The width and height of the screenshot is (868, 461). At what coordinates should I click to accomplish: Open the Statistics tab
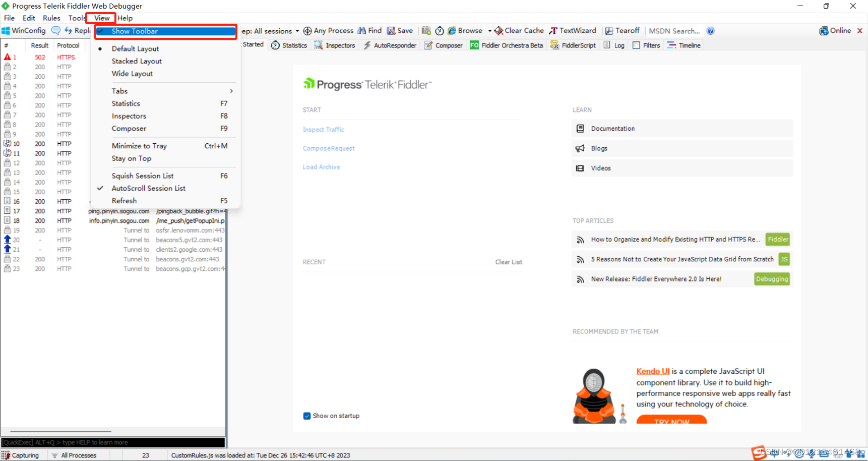click(x=289, y=45)
